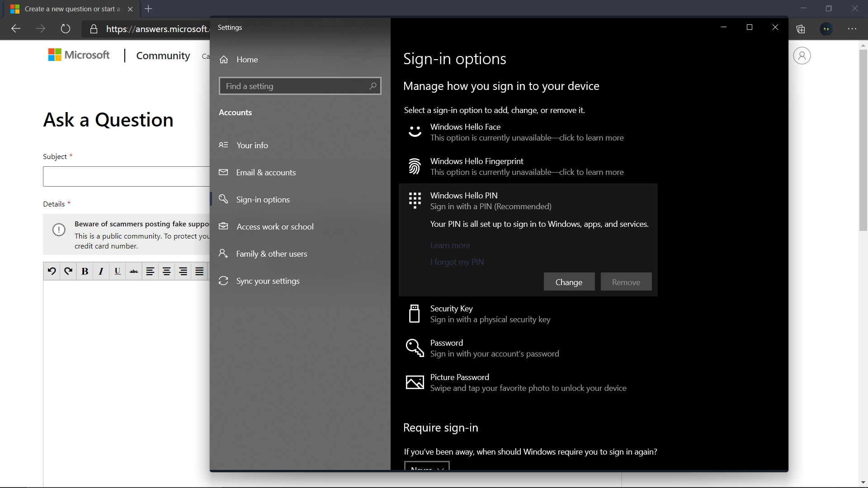Open the browser three-dot menu
This screenshot has height=488, width=868.
click(x=852, y=29)
